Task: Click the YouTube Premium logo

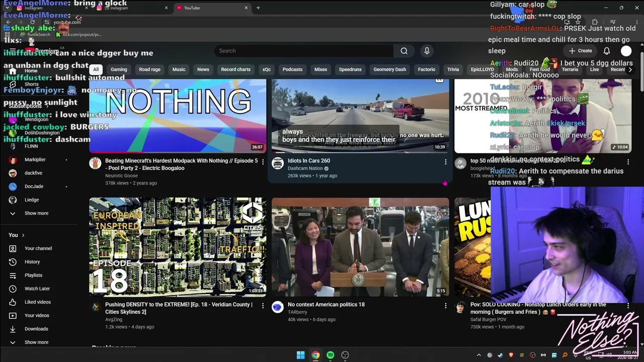Action: 42,51
